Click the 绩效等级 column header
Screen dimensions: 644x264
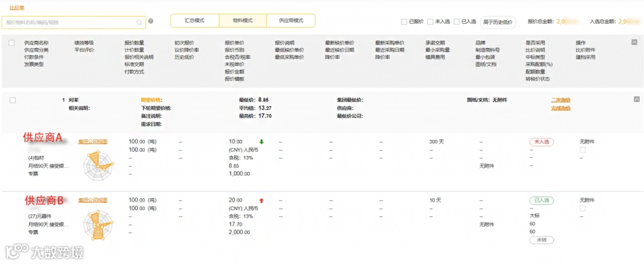click(x=84, y=43)
